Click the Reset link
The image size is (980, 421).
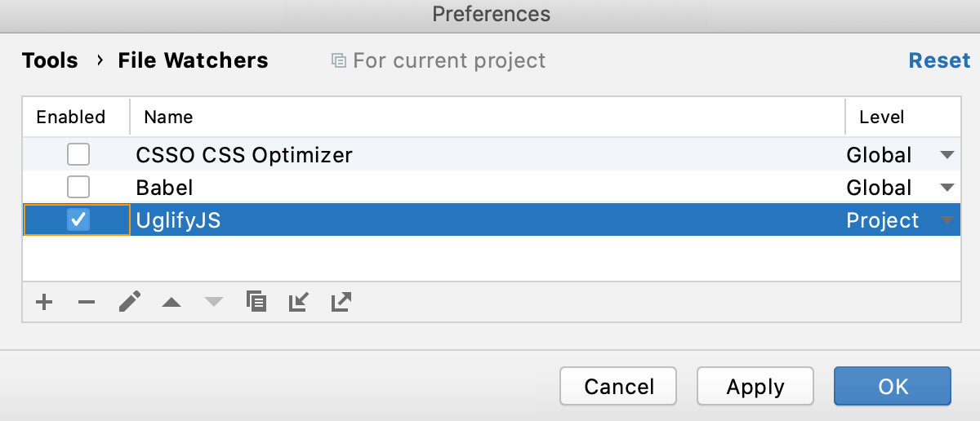(940, 60)
